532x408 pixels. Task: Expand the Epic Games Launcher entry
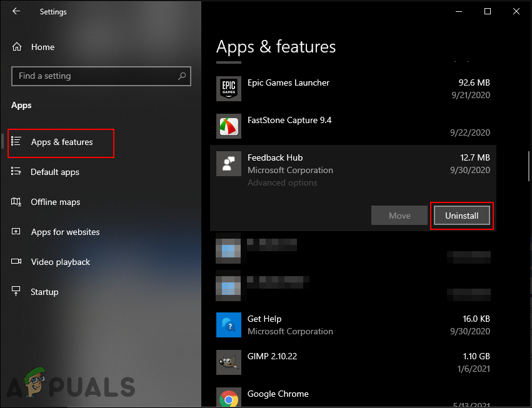pyautogui.click(x=288, y=82)
